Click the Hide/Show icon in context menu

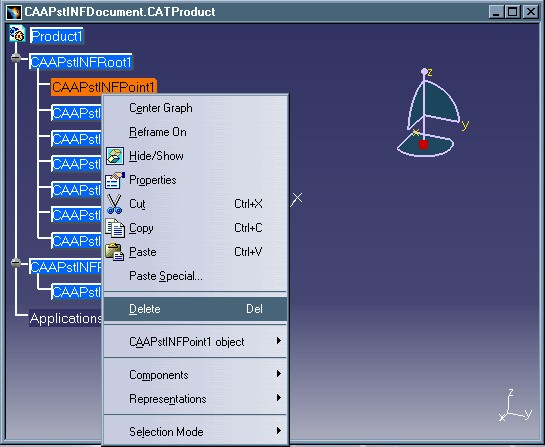[115, 156]
